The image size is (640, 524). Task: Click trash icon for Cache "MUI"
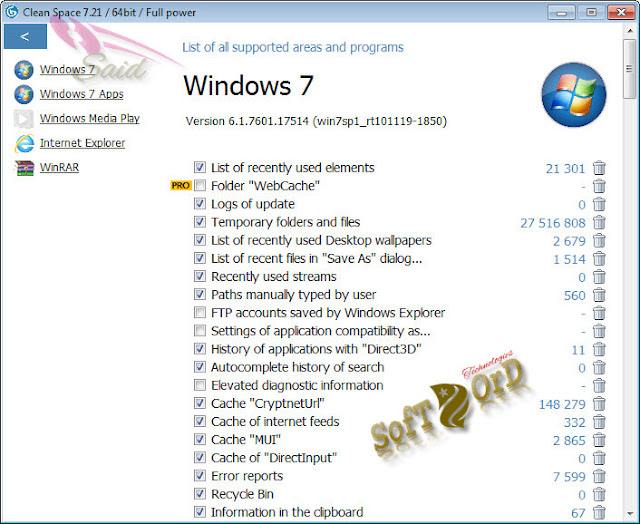[599, 440]
